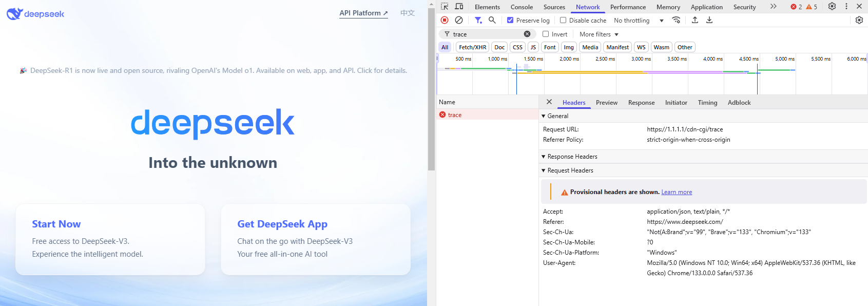868x306 pixels.
Task: Open the DeepSeek-R1 announcement banner
Action: (214, 70)
